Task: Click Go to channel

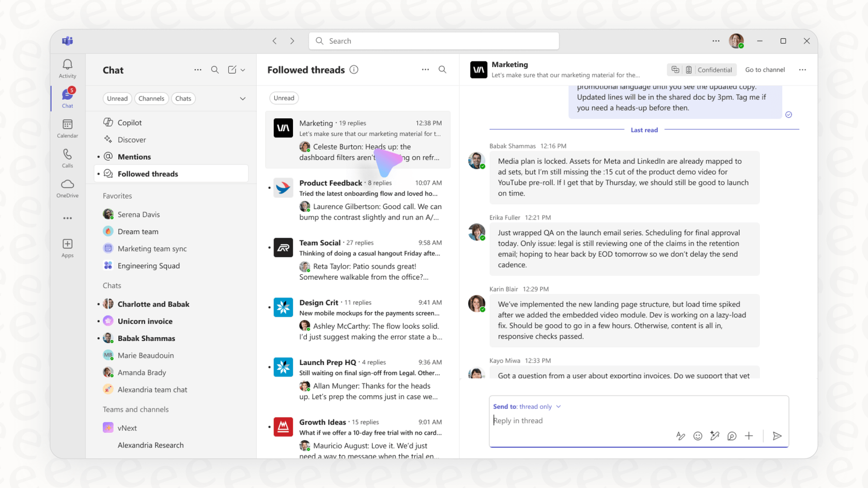Action: point(765,69)
